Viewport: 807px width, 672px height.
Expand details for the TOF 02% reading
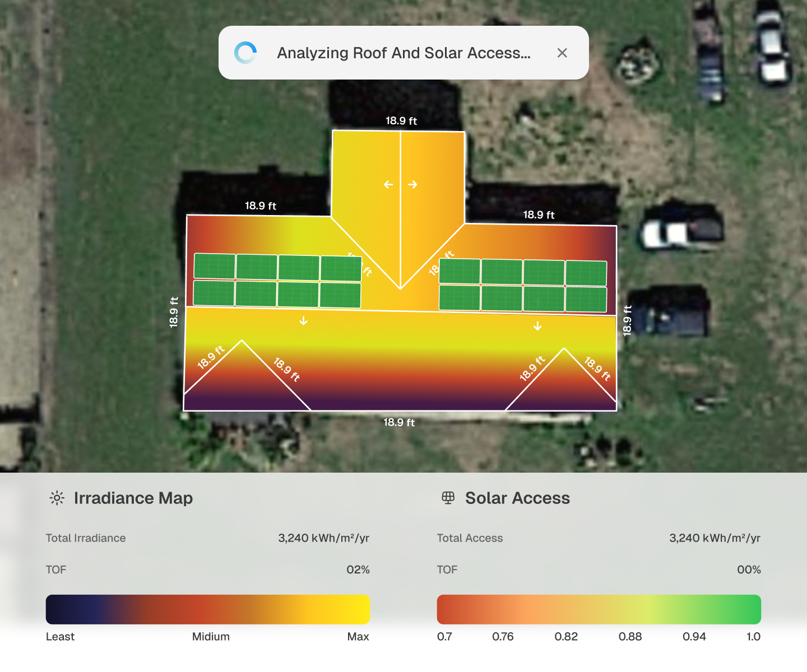(x=358, y=570)
